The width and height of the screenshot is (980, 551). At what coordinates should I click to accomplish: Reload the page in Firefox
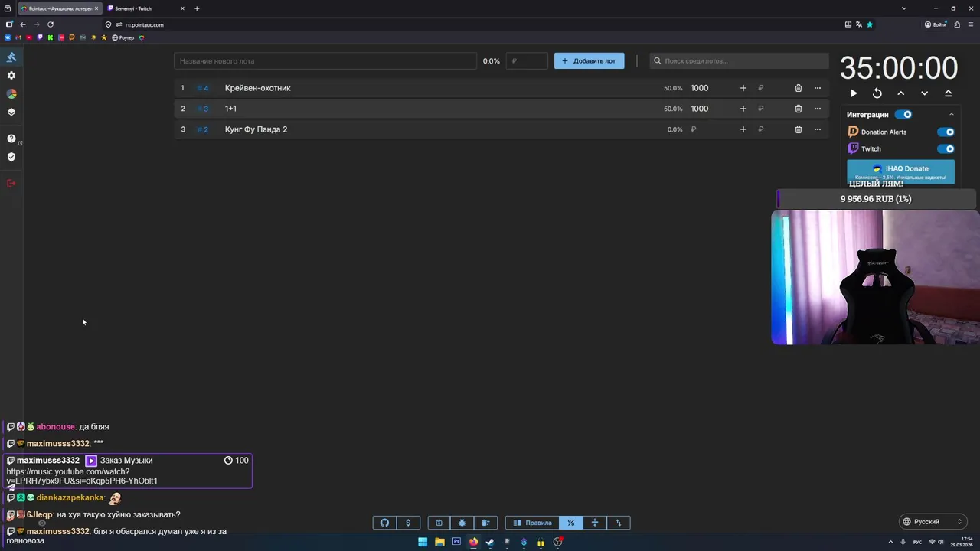[51, 24]
